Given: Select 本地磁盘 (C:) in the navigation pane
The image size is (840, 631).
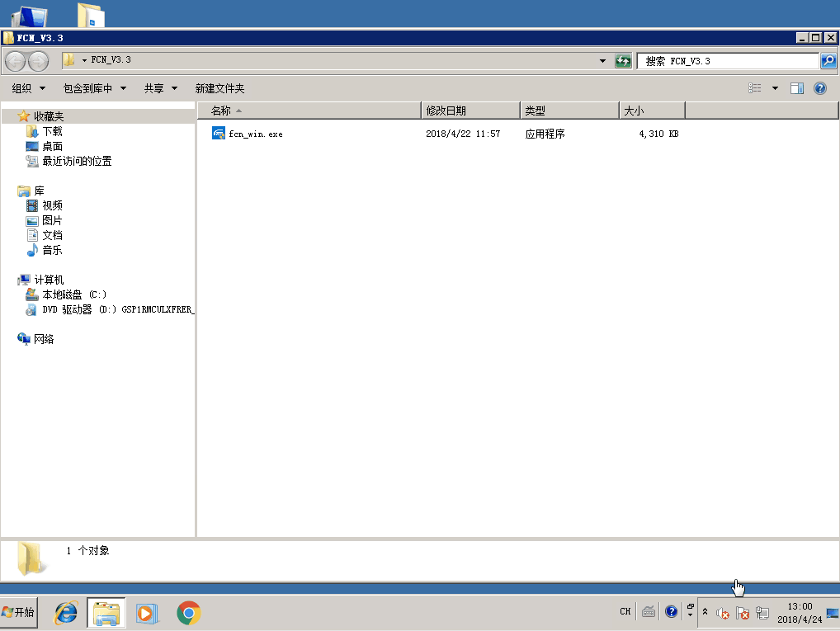Looking at the screenshot, I should pos(74,294).
